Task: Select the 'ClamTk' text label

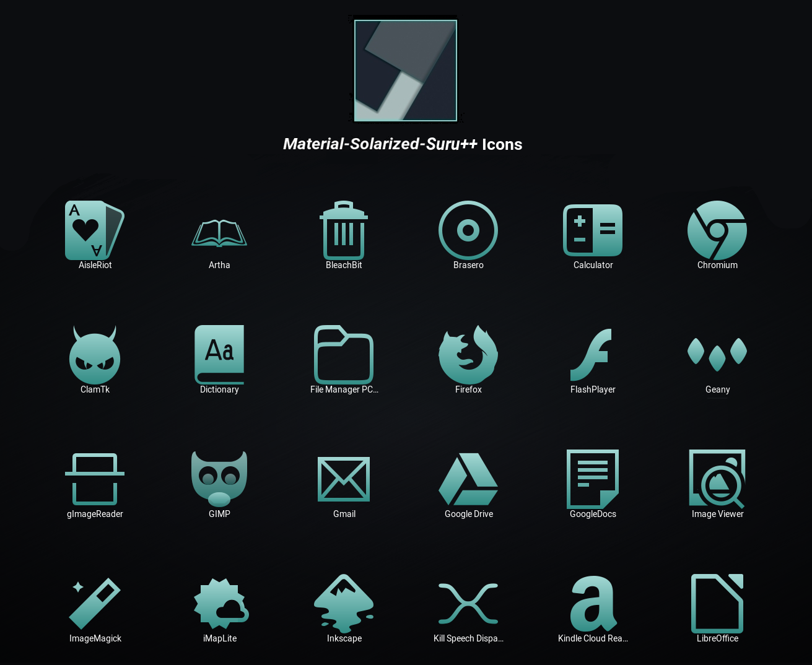Action: pos(95,389)
